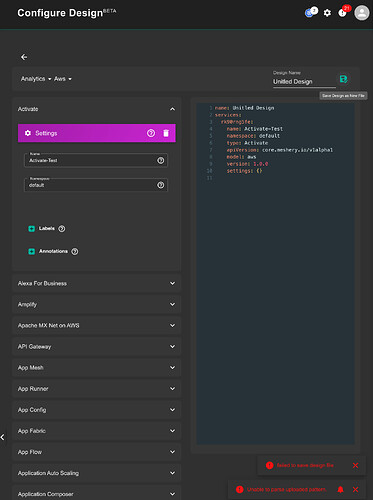Click YAML line 'model: aws'
This screenshot has height=500, width=373.
click(241, 157)
